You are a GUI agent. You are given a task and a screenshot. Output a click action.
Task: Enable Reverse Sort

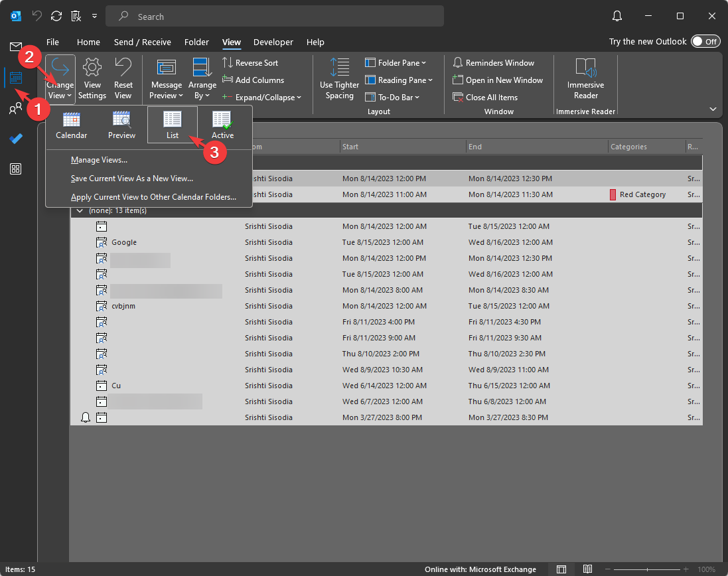pos(257,62)
